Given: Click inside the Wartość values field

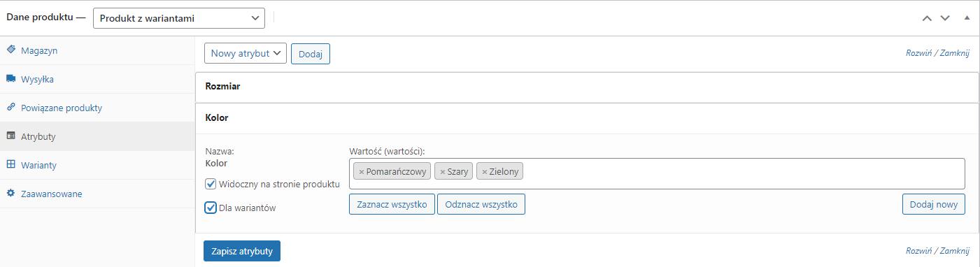Looking at the screenshot, I should [x=741, y=173].
